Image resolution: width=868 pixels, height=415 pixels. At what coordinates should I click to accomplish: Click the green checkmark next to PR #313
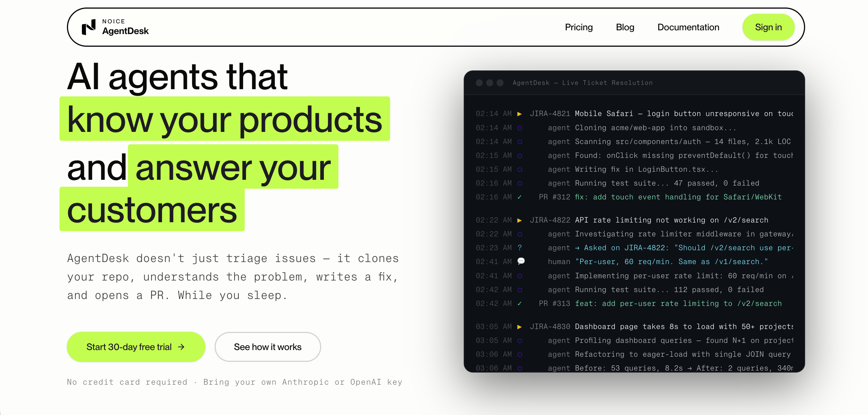click(x=519, y=303)
